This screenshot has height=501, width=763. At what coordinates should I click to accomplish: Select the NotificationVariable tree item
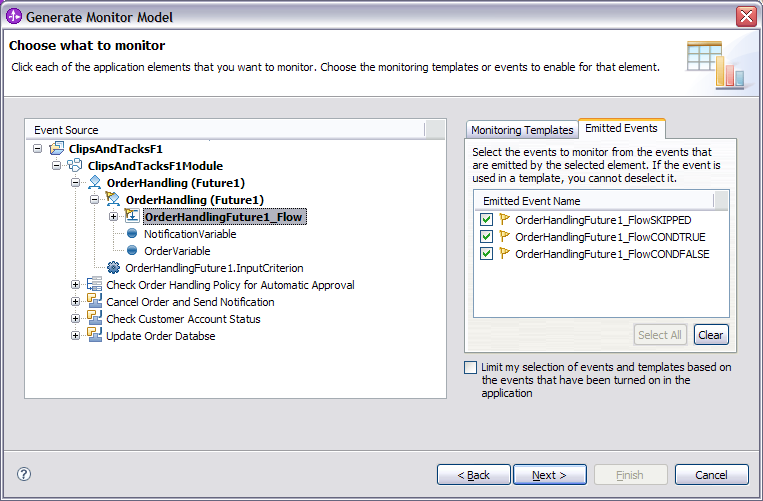point(190,234)
